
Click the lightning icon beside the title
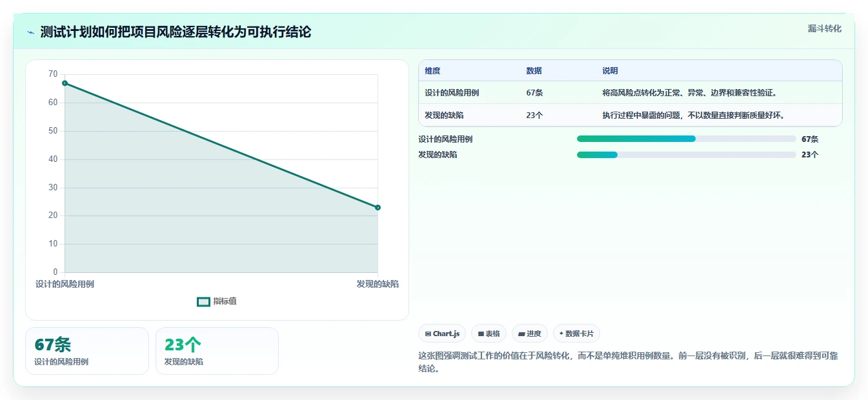pos(31,32)
